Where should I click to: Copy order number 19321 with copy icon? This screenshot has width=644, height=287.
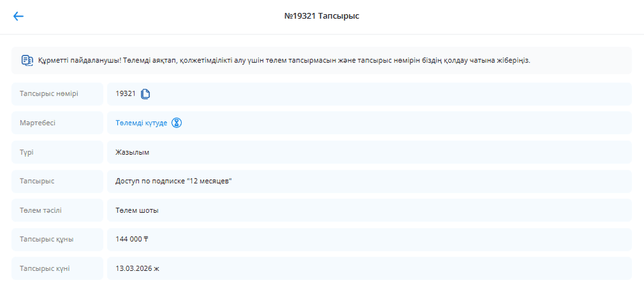(x=146, y=94)
